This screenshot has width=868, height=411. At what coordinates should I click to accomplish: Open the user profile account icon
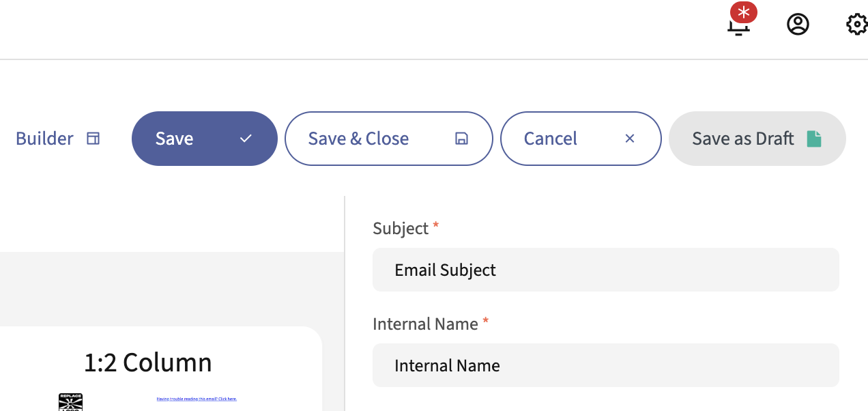[798, 25]
